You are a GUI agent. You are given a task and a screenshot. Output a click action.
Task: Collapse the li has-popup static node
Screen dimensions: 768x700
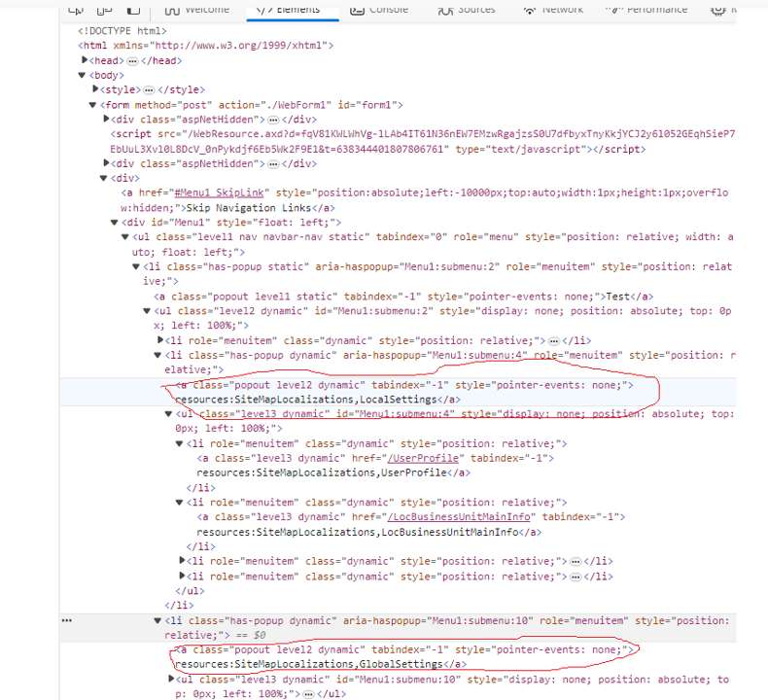click(136, 266)
